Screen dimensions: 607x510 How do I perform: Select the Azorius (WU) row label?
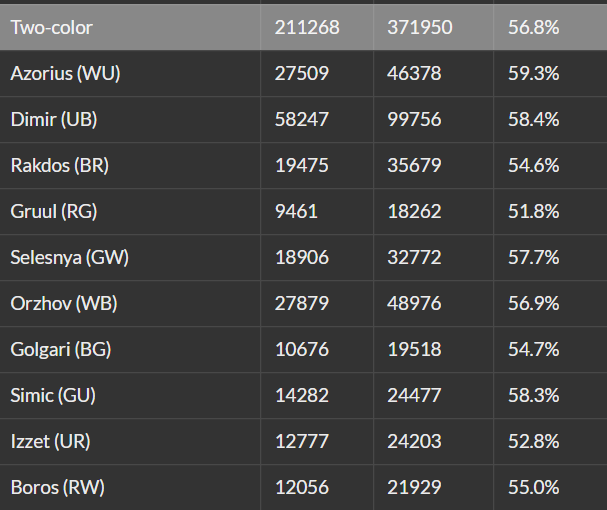pos(65,73)
